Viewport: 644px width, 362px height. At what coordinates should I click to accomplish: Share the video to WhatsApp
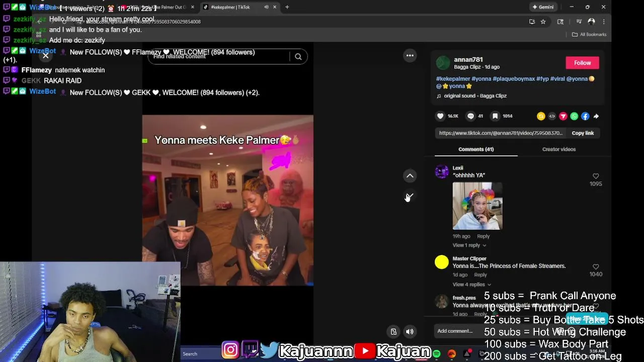574,116
